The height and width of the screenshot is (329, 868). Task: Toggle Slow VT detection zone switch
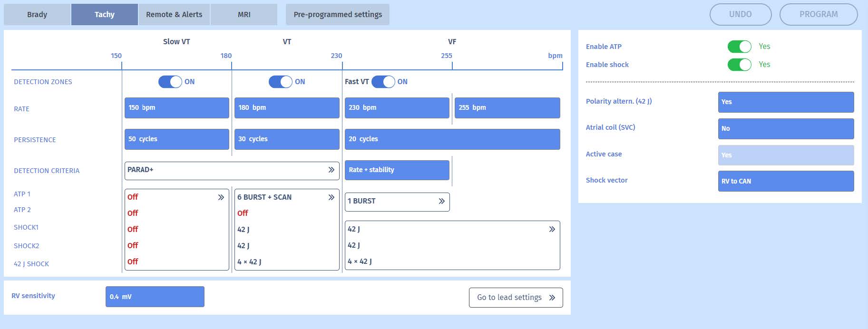click(x=170, y=82)
